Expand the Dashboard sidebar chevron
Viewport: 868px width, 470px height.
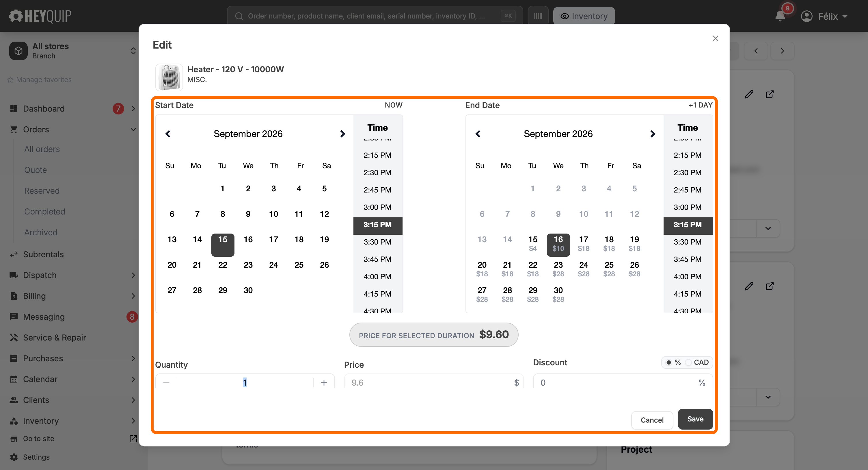point(133,109)
